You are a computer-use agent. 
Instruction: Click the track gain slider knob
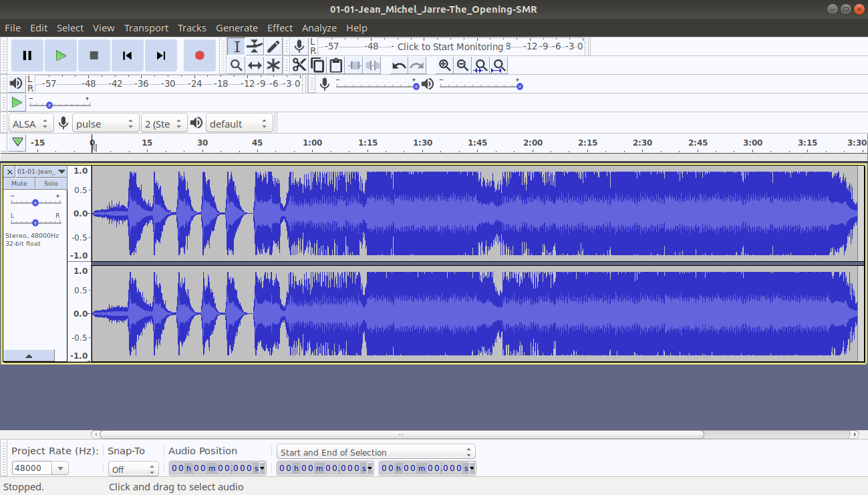click(x=35, y=202)
